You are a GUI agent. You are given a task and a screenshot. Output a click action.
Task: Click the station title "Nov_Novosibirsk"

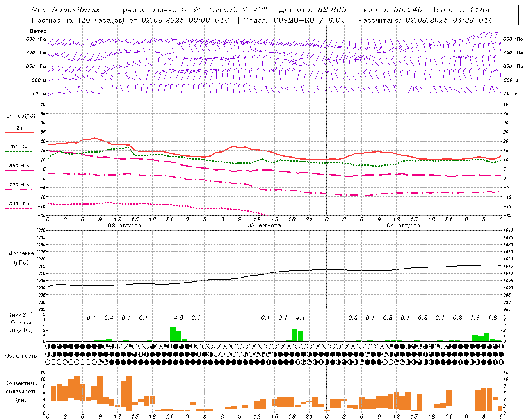[x=66, y=10]
